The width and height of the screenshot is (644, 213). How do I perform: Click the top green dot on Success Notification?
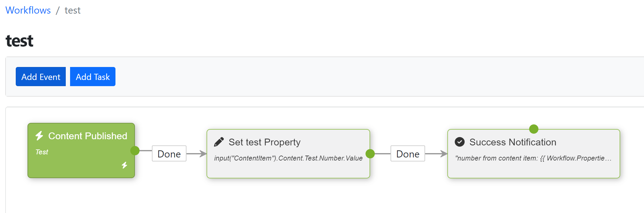pyautogui.click(x=533, y=129)
